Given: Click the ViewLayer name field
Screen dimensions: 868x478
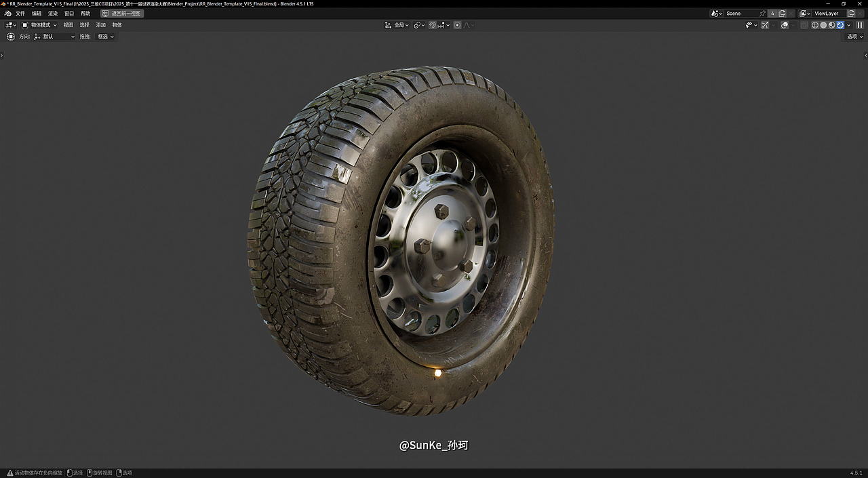Looking at the screenshot, I should coord(829,14).
